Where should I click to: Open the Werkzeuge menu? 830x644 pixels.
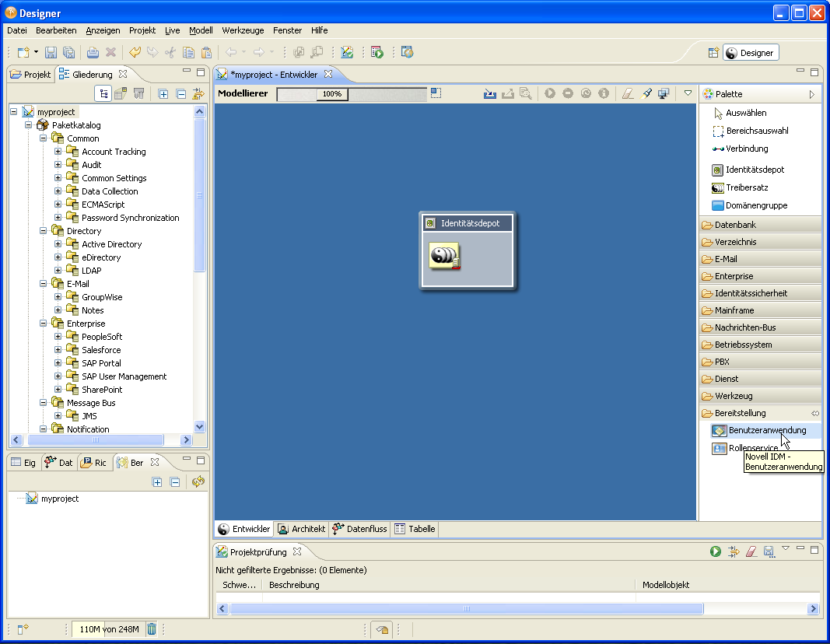[x=243, y=30]
